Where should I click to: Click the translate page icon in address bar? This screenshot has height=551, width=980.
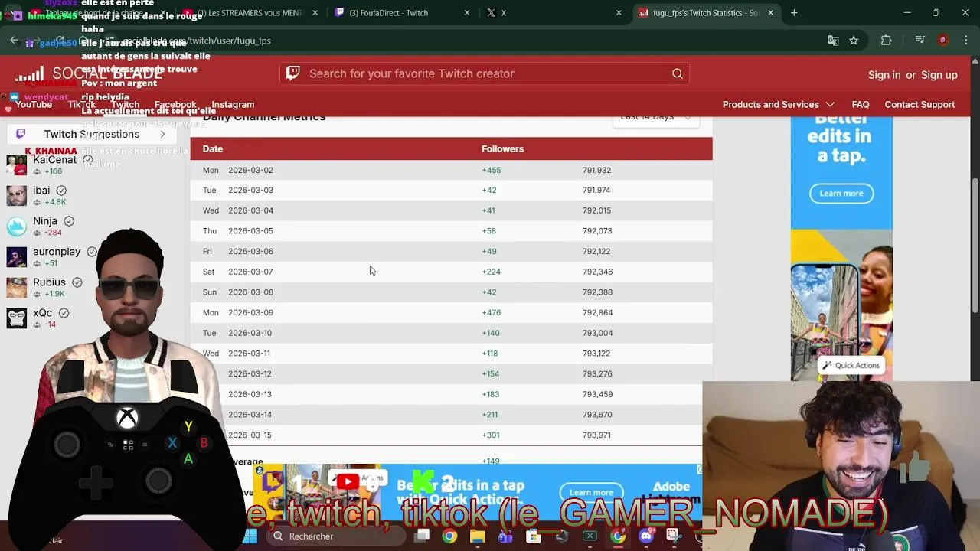833,41
